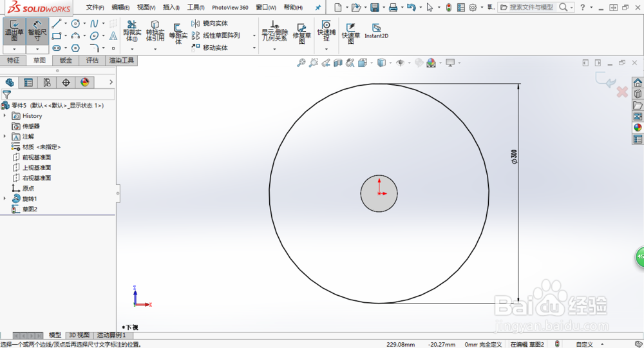
Task: Switch to the 渲染工具 render tools tab
Action: coord(122,61)
